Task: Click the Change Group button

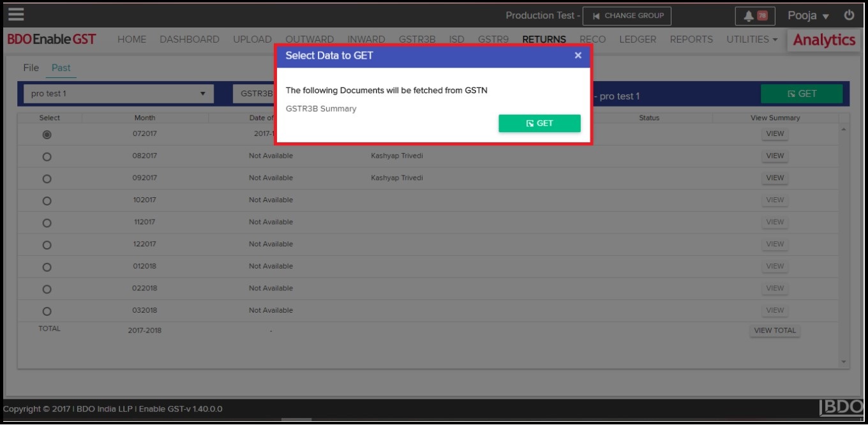Action: click(x=627, y=16)
